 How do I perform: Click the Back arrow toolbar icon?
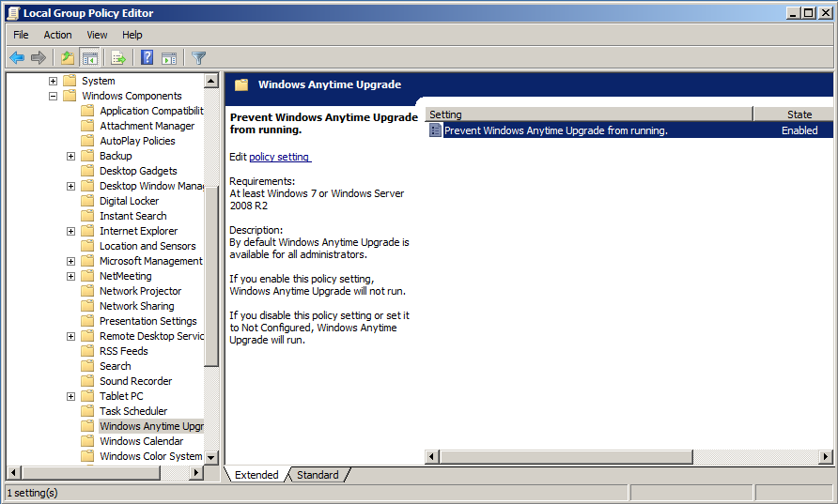pyautogui.click(x=17, y=57)
